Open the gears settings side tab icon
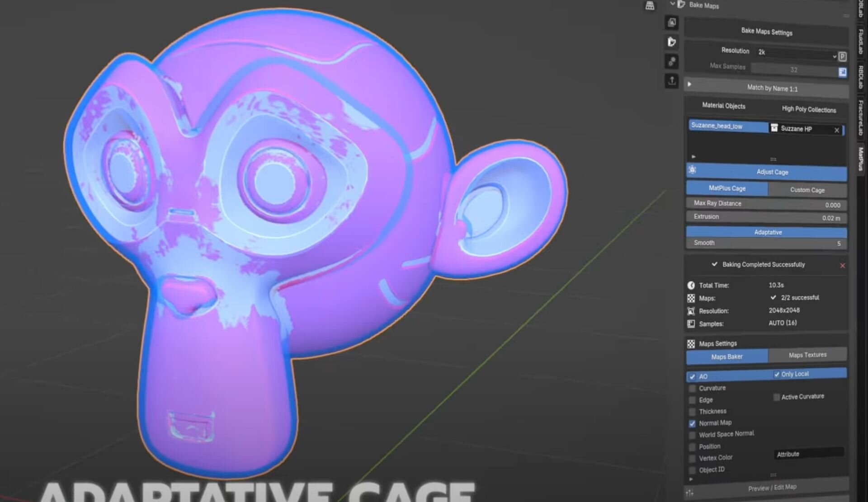 [x=672, y=61]
